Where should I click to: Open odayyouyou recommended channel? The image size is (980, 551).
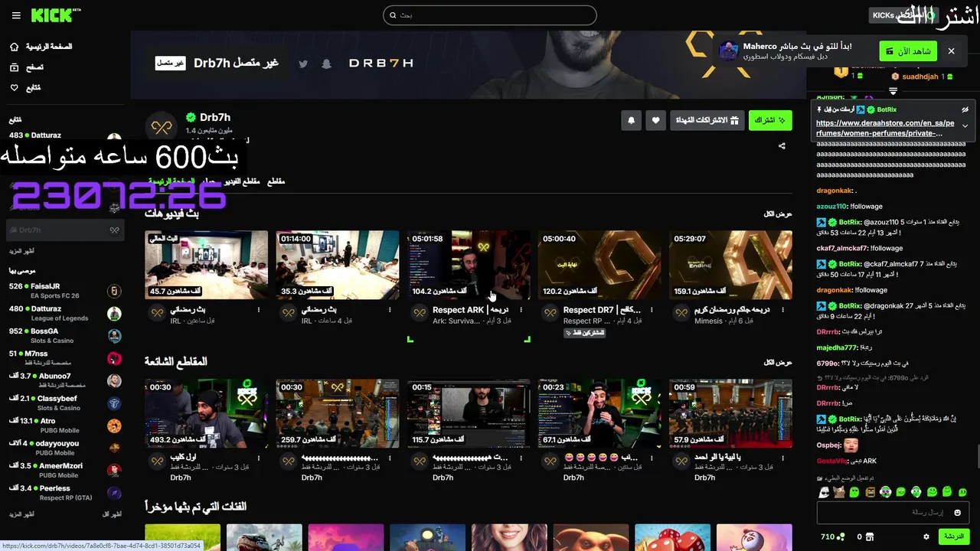point(65,448)
